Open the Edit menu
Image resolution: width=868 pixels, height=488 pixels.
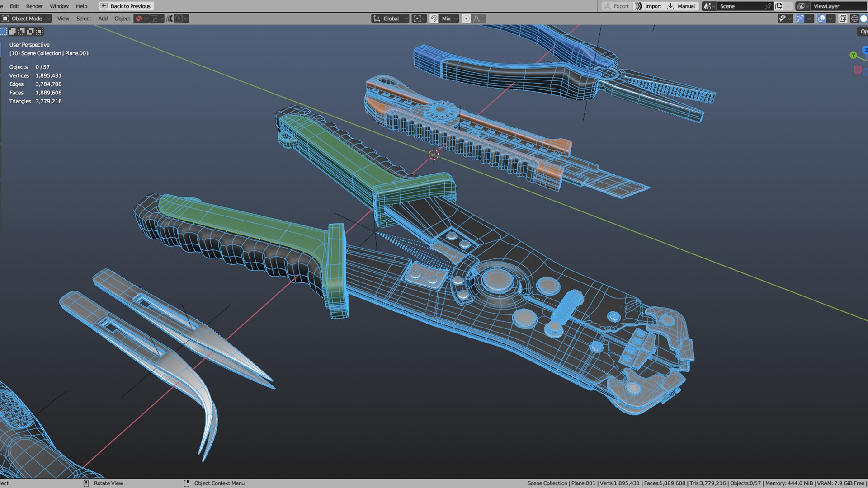pyautogui.click(x=14, y=6)
